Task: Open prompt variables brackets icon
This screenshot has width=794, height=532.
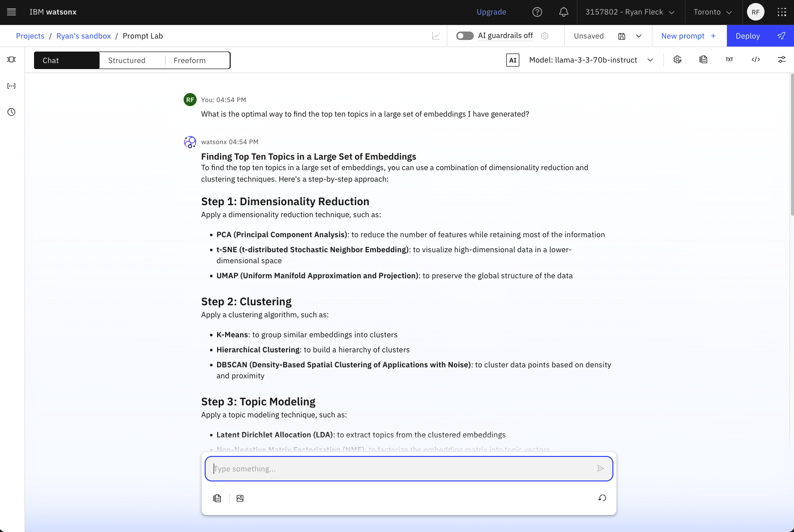Action: tap(12, 86)
